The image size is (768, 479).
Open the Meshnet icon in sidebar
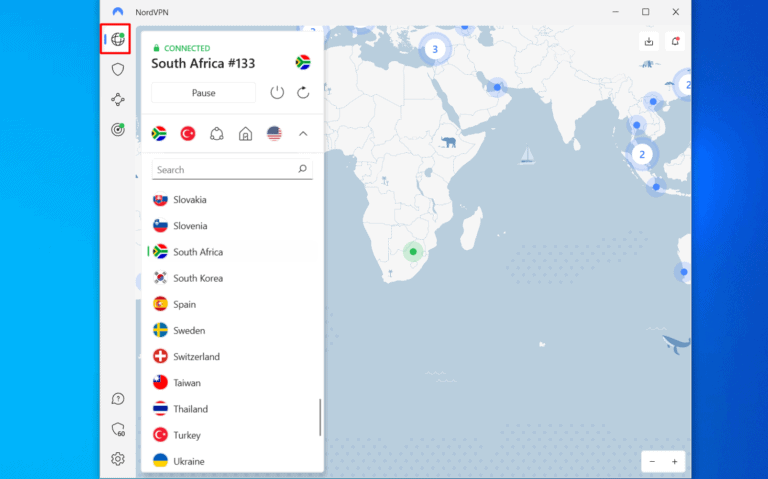118,99
